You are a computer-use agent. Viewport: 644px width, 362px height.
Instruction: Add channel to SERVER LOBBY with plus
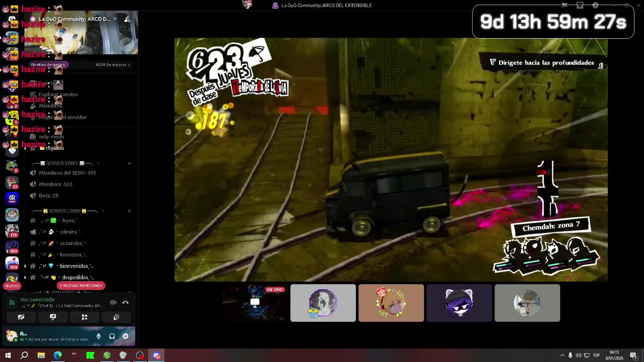point(129,211)
